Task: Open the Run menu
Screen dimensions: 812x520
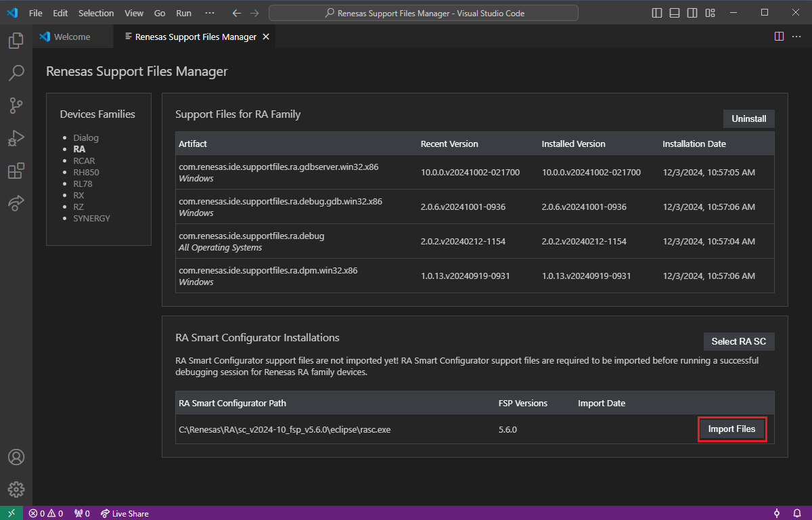Action: (183, 13)
